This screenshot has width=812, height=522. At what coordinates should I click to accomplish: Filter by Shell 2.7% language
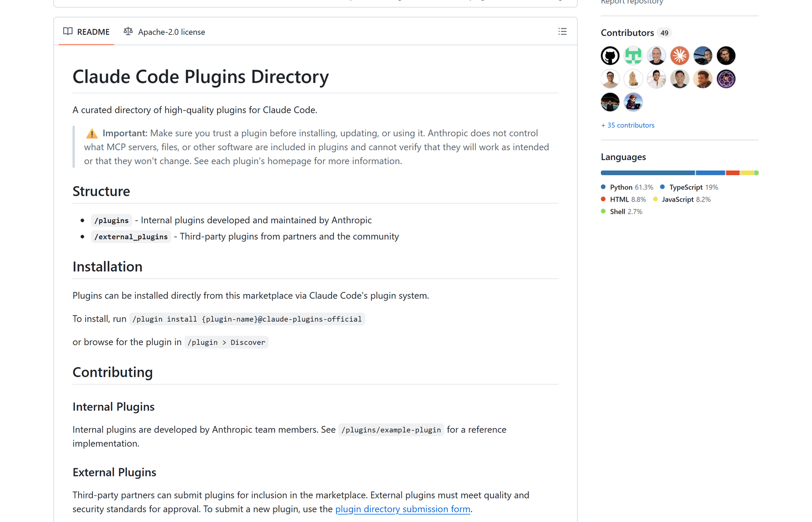pyautogui.click(x=622, y=212)
